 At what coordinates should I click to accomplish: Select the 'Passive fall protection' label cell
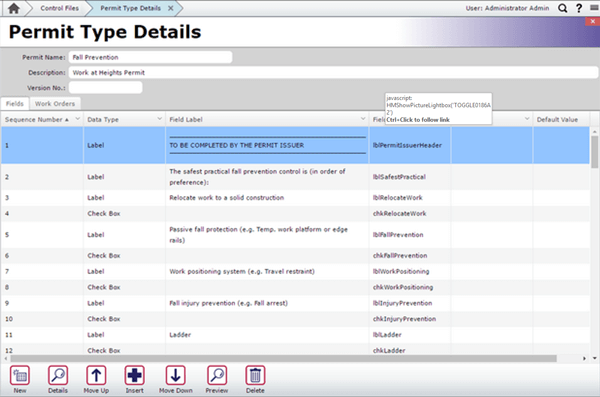tap(267, 235)
